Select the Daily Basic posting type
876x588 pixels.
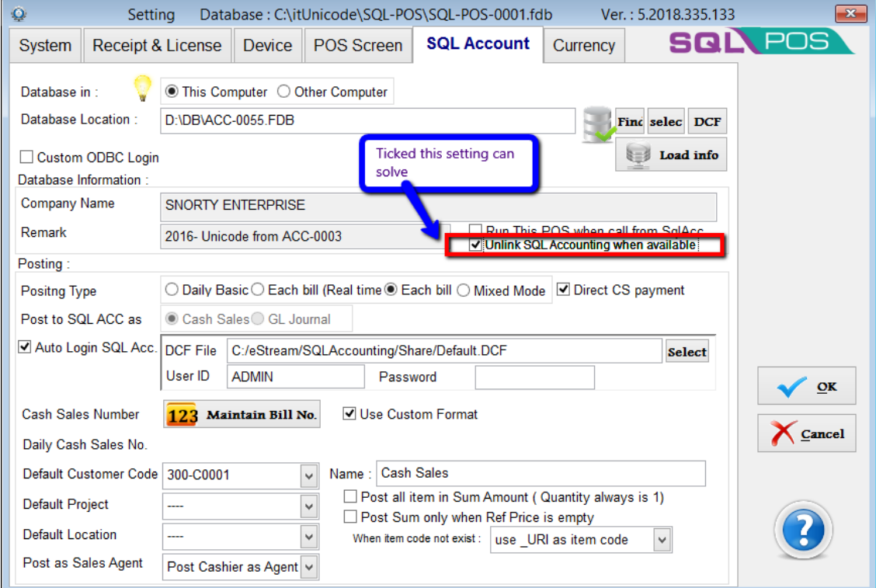point(172,290)
